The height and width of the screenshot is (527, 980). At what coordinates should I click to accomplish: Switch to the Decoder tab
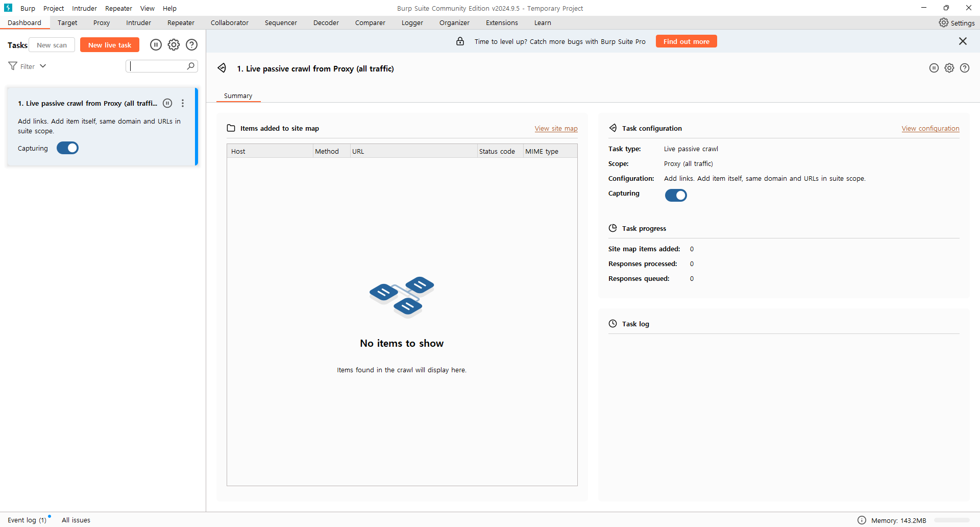tap(326, 23)
